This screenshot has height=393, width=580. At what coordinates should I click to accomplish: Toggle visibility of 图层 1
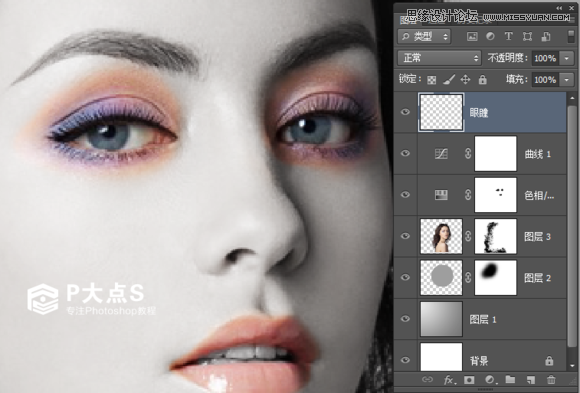[x=405, y=319]
